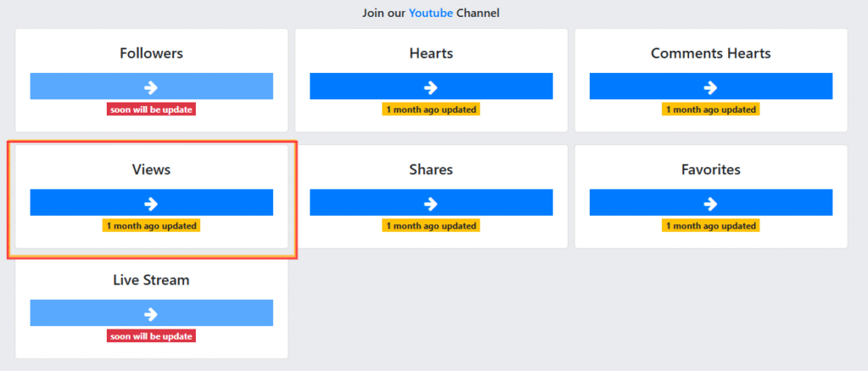The height and width of the screenshot is (371, 868).
Task: Select the Views card title
Action: pyautogui.click(x=151, y=169)
